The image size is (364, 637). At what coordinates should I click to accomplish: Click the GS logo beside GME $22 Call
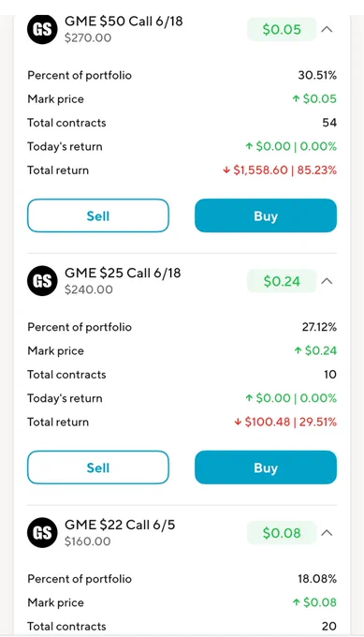[42, 533]
